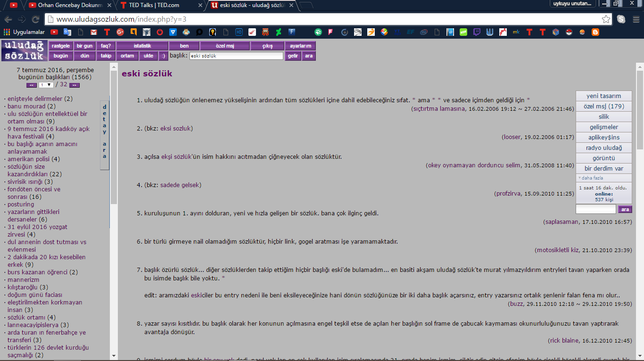Screen dimensions: 644x361
Task: Go to next page with >> button
Action: click(x=74, y=85)
